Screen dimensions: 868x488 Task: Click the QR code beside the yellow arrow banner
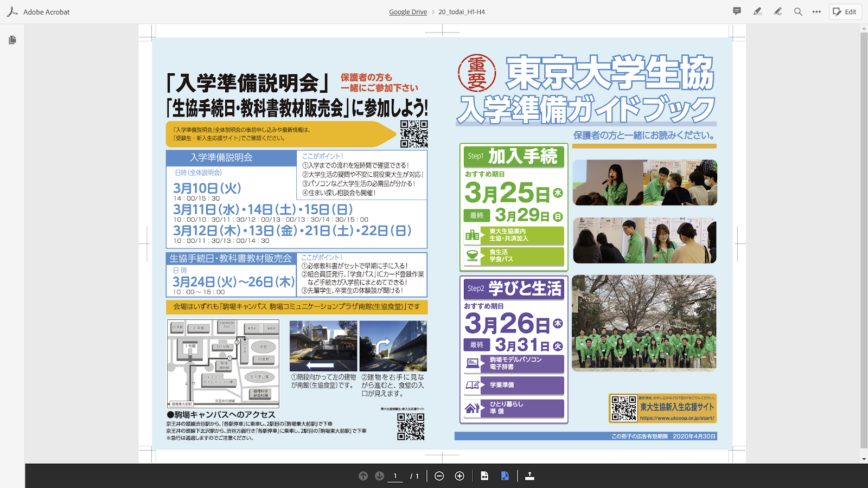tap(414, 134)
